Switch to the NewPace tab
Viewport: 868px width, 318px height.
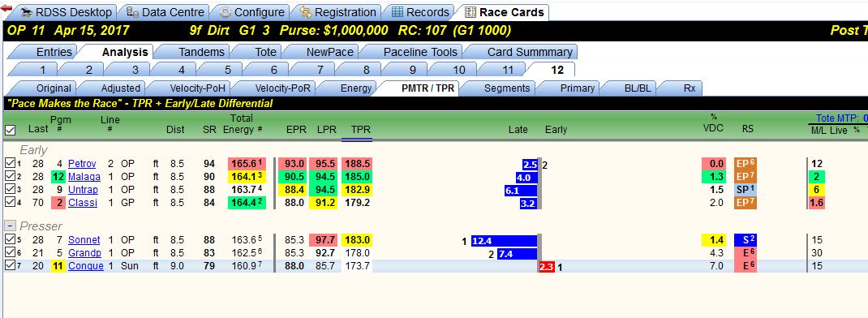[x=324, y=52]
